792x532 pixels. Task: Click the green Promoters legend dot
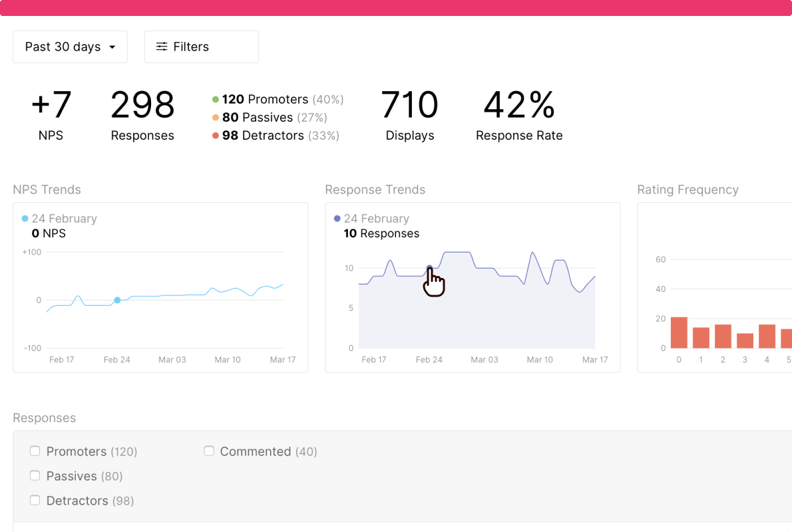[x=216, y=100]
